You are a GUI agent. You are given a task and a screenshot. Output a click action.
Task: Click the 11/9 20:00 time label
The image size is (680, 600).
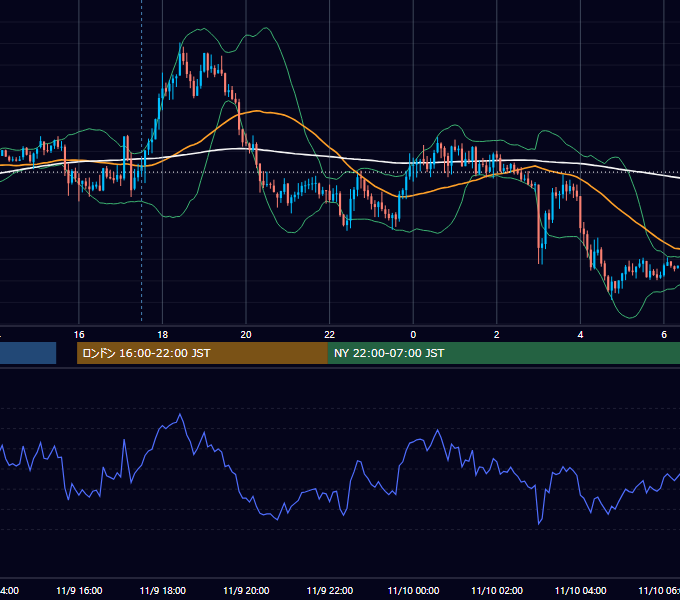tap(246, 590)
